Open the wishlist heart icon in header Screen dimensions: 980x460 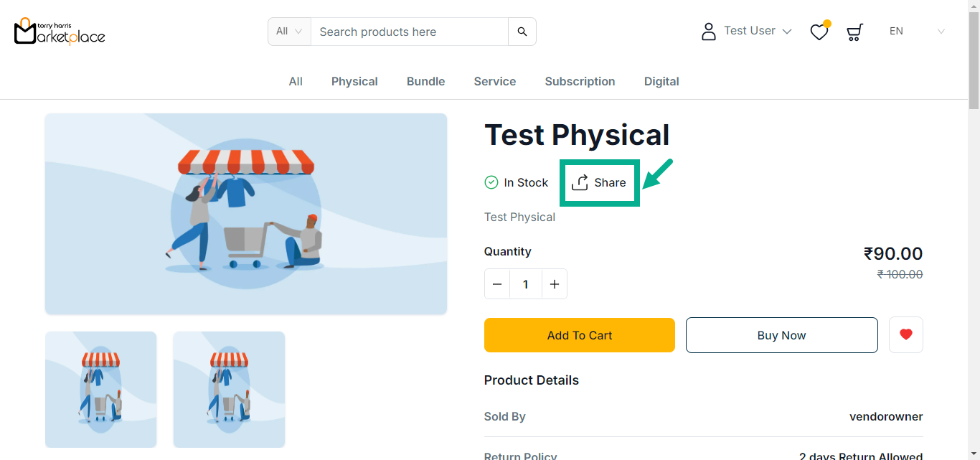tap(819, 32)
